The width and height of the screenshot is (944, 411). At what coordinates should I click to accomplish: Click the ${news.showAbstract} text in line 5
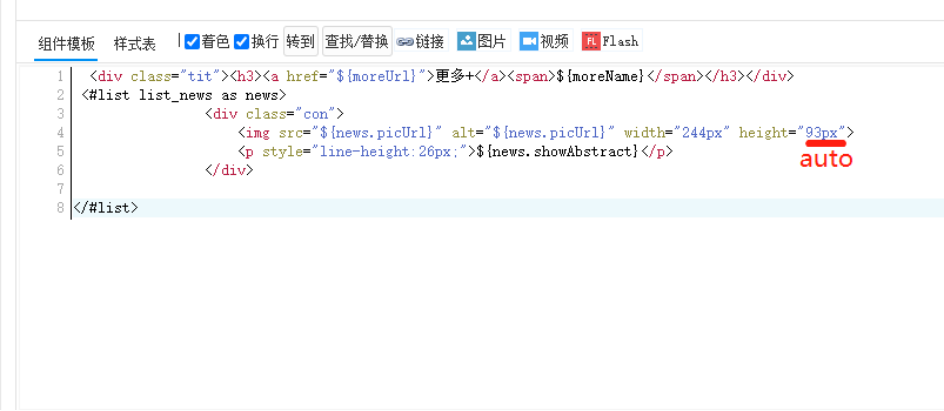558,151
